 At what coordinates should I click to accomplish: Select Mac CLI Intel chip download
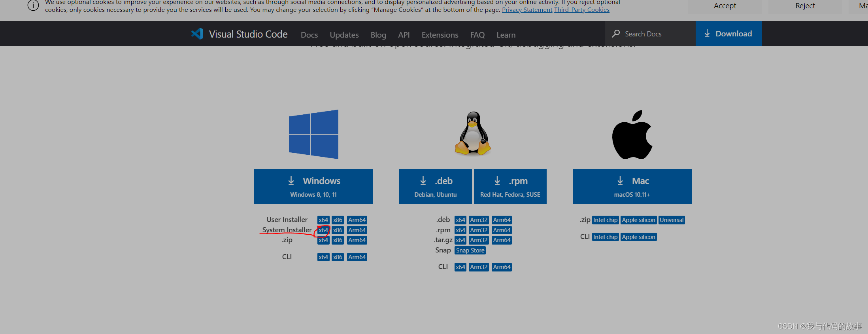pos(606,237)
